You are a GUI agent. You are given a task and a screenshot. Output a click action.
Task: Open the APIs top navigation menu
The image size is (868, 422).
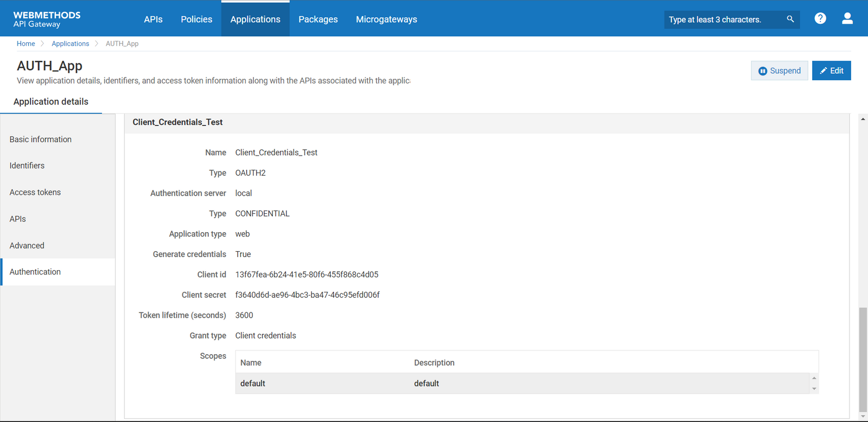click(x=153, y=19)
